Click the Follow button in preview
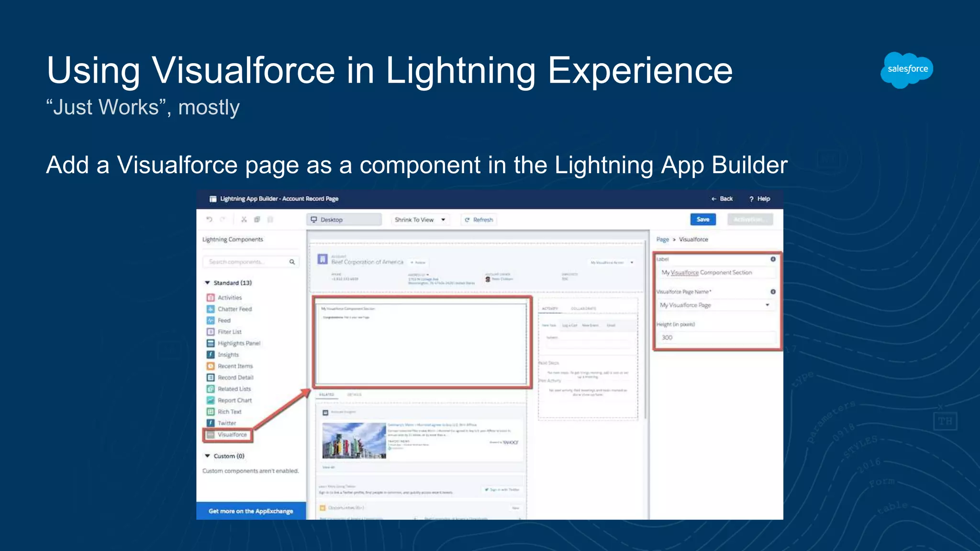This screenshot has width=980, height=551. [418, 262]
